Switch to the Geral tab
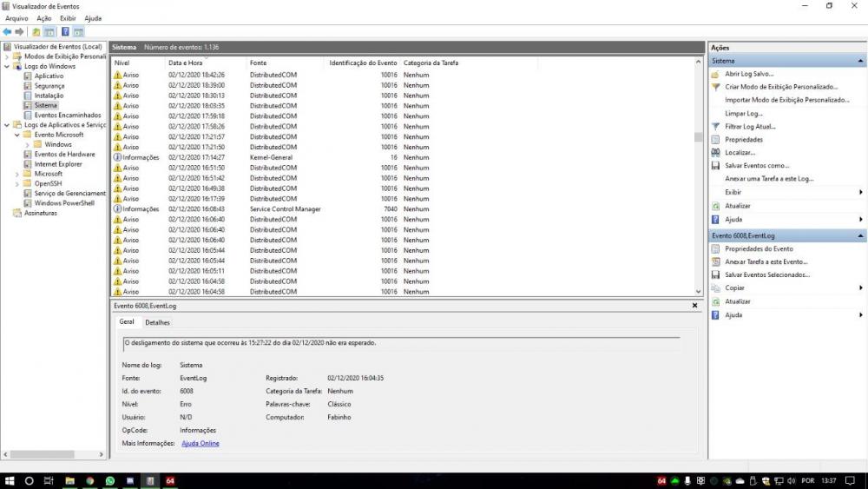The height and width of the screenshot is (489, 868). point(127,321)
